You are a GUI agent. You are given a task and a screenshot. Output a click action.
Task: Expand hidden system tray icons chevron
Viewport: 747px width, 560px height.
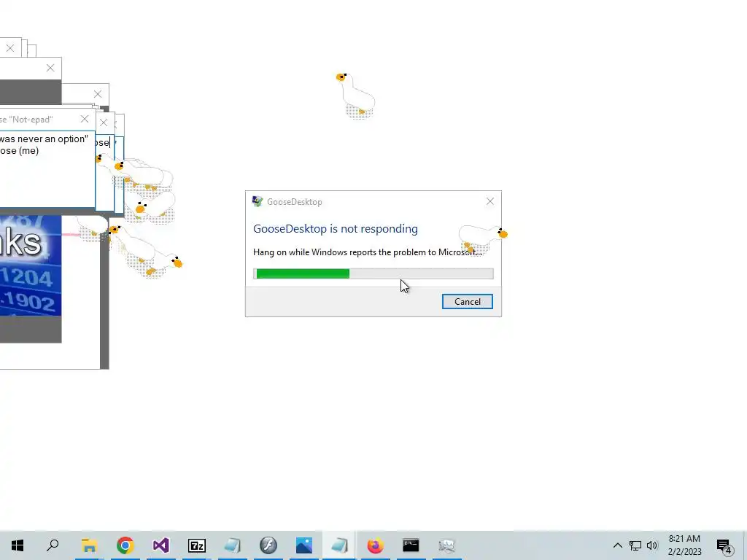coord(617,545)
